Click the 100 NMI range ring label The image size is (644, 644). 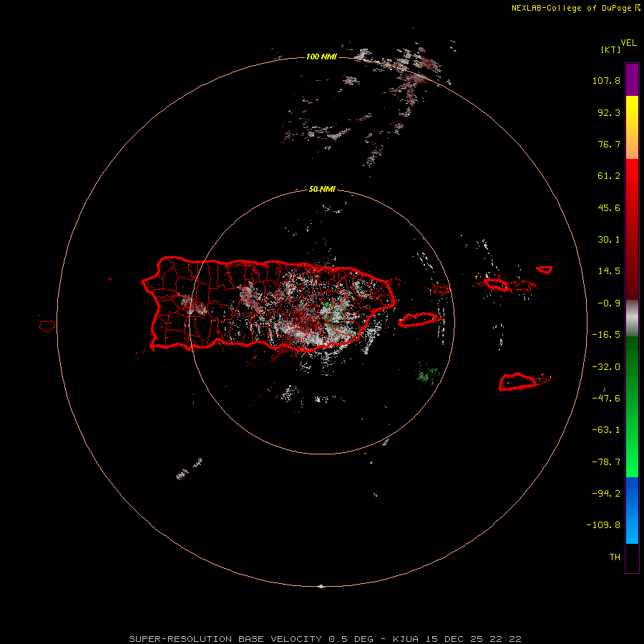click(321, 57)
